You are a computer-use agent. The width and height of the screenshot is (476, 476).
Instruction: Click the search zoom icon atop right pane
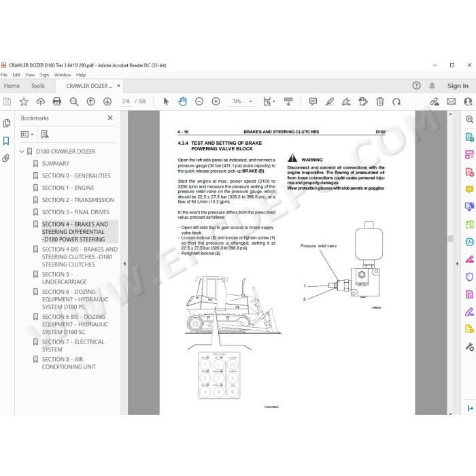[x=469, y=119]
